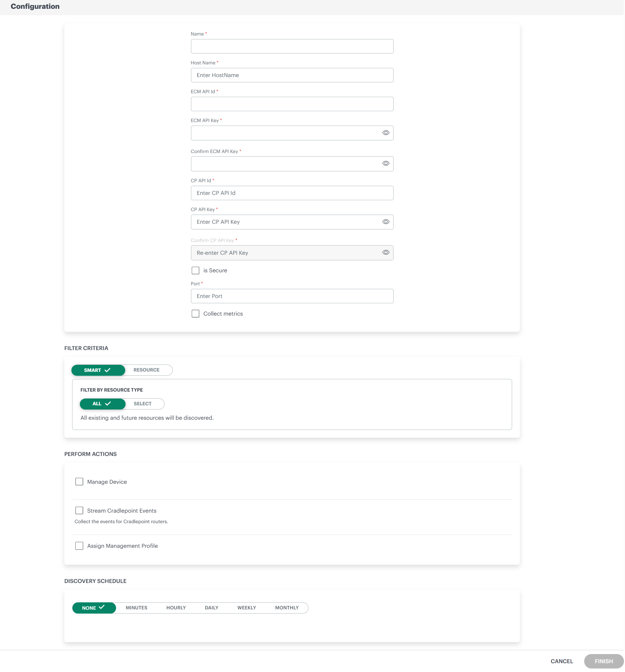Enable the Manage Device action
This screenshot has height=672, width=625.
click(x=79, y=482)
